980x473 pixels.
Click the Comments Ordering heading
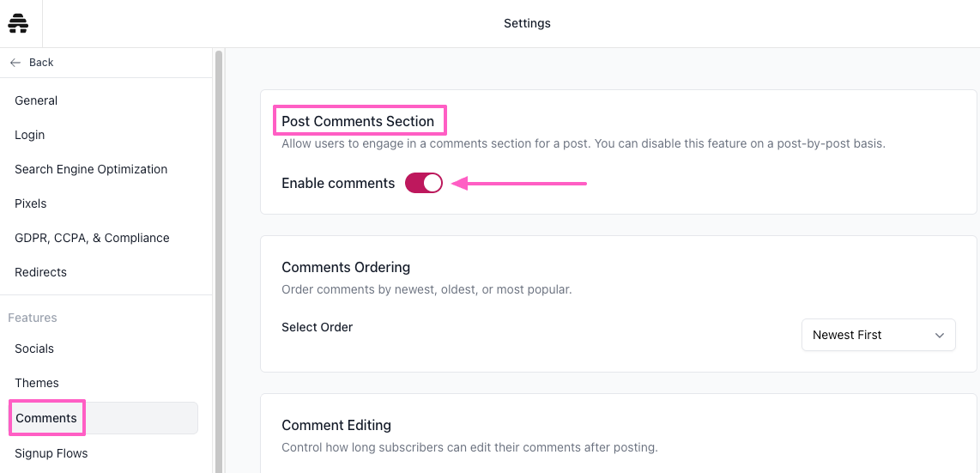346,268
